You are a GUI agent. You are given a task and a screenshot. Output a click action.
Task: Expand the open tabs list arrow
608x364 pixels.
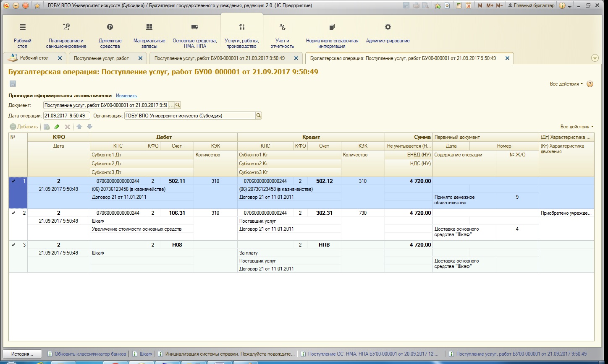(x=595, y=58)
